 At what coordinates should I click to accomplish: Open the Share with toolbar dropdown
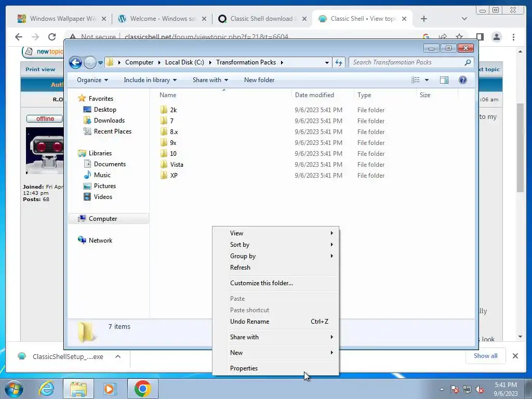tap(210, 80)
